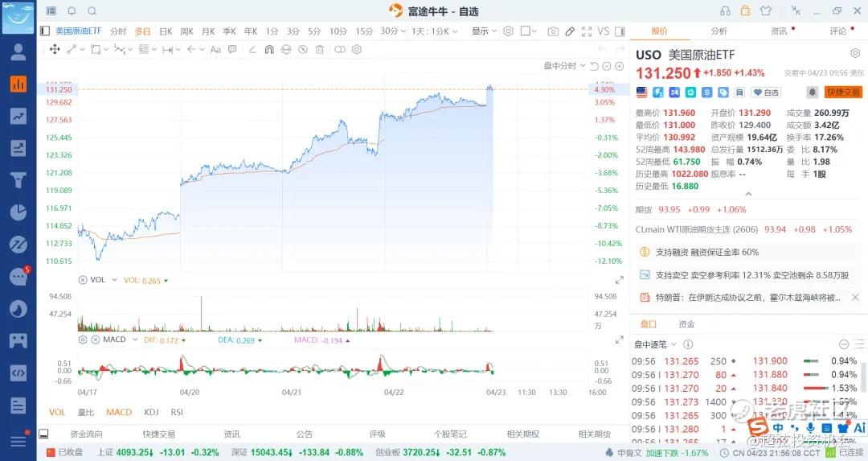This screenshot has height=461, width=868.
Task: Open the 1天: 1分K dropdown
Action: click(x=435, y=31)
